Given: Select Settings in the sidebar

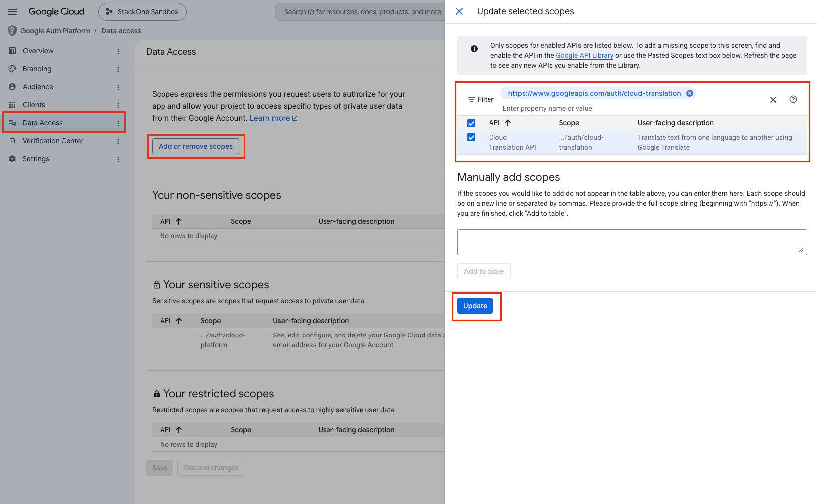Looking at the screenshot, I should 36,159.
